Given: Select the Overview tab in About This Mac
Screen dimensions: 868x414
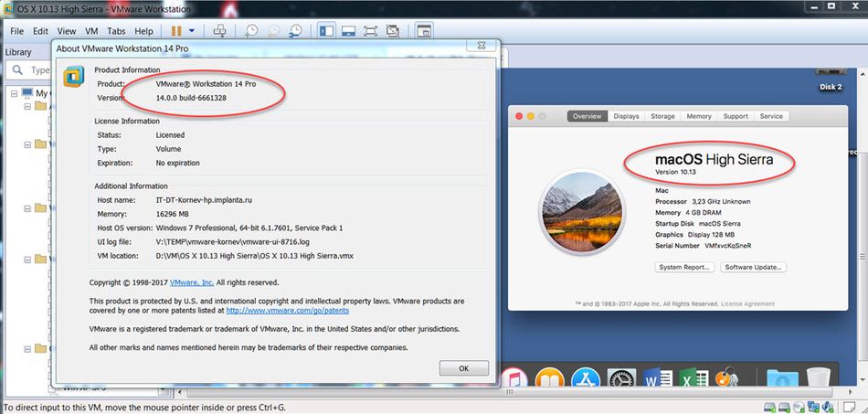Looking at the screenshot, I should click(x=587, y=116).
